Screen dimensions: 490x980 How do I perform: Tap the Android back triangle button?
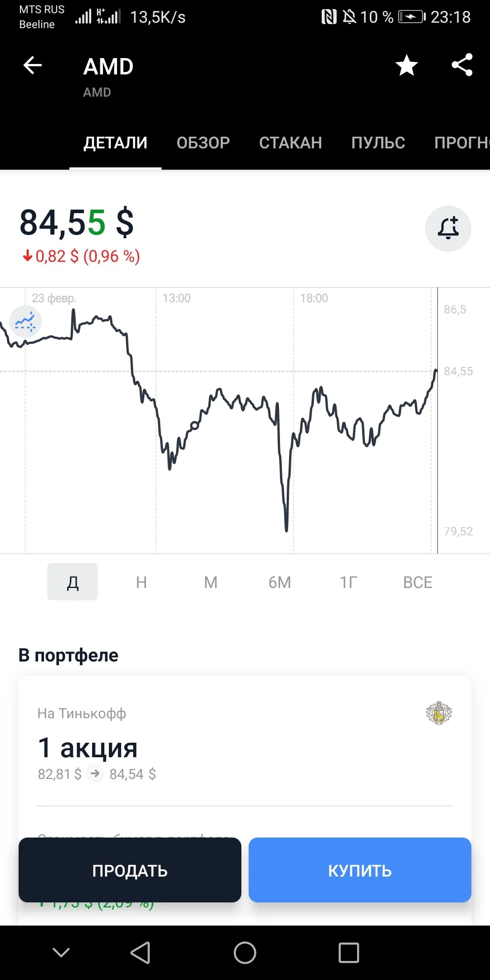coord(140,952)
